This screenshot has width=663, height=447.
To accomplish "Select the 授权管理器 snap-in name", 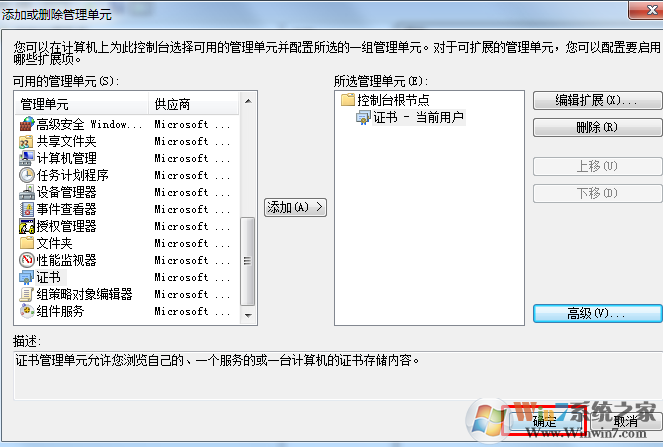I will point(66,226).
